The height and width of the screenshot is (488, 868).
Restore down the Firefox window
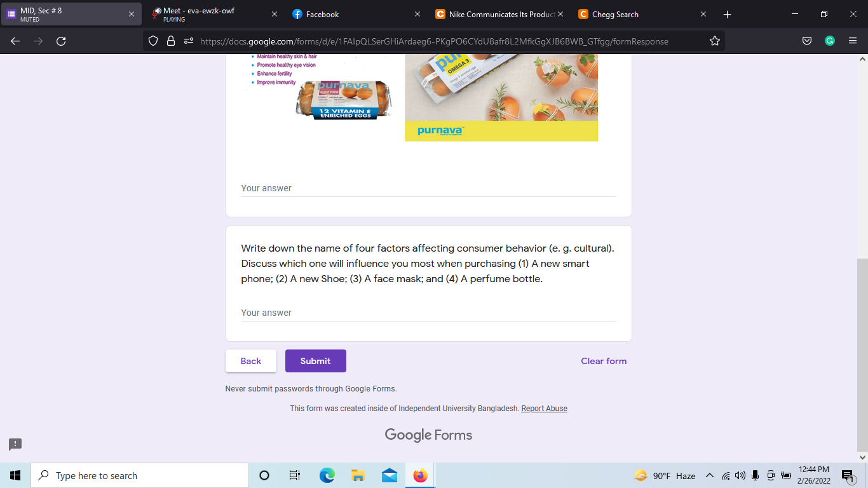(x=824, y=14)
